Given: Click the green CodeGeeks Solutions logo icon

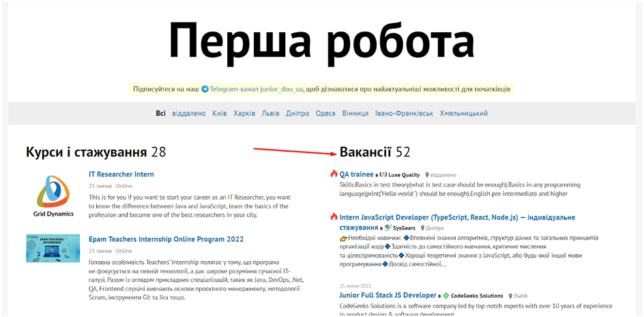Looking at the screenshot, I should (x=446, y=296).
